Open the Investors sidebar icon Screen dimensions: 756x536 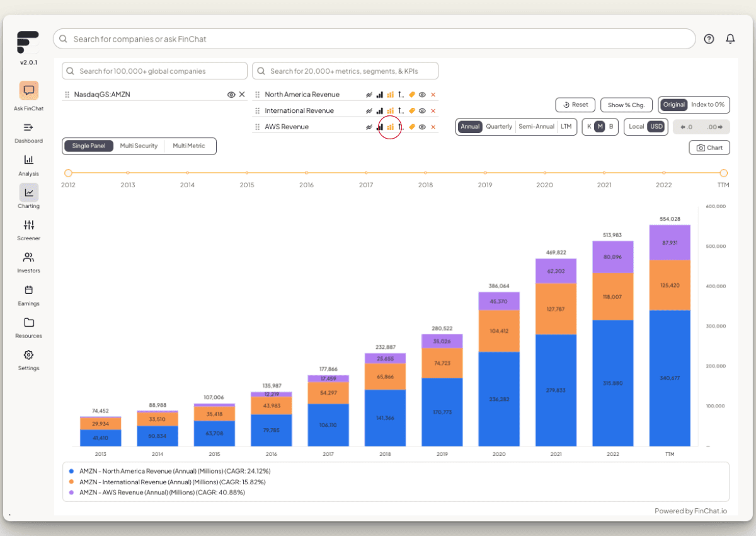click(28, 257)
